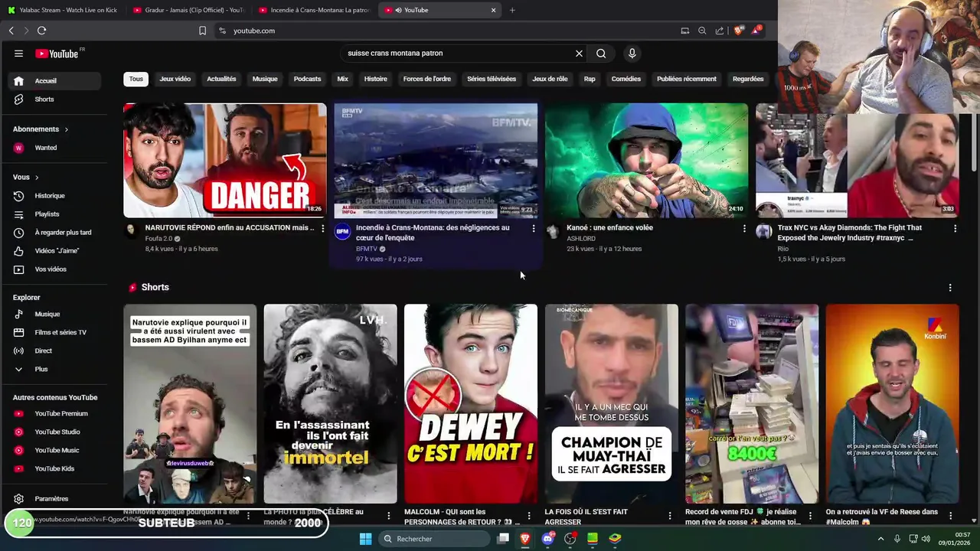Select the Forces de l'ordre chip
The image size is (980, 551).
[427, 79]
